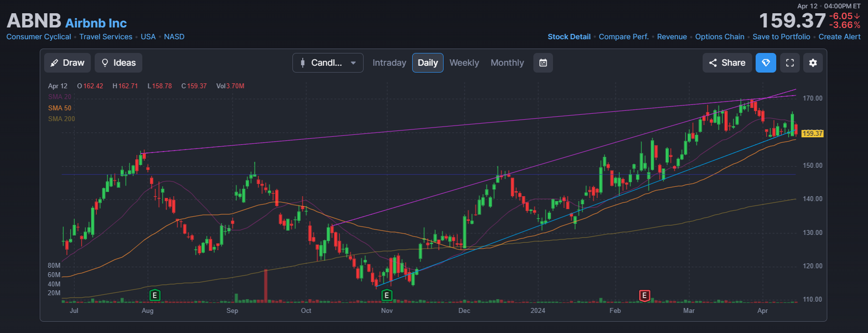Click the SMA 200 indicator label

click(x=62, y=119)
